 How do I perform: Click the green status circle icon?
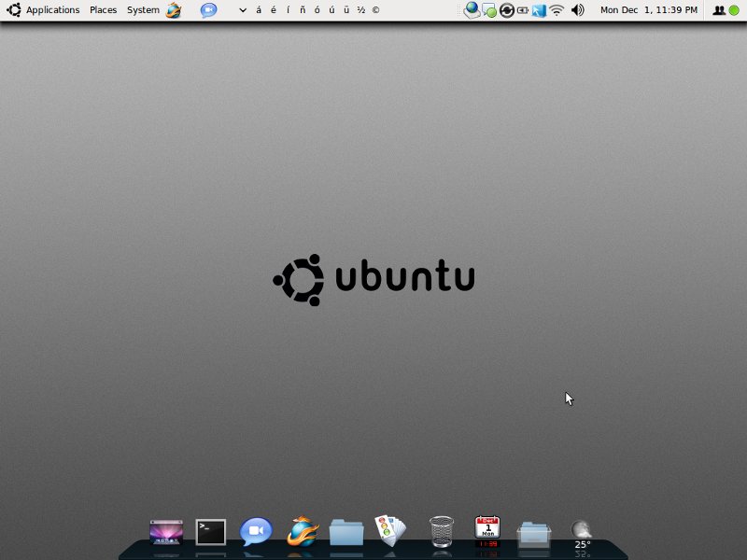[x=734, y=10]
